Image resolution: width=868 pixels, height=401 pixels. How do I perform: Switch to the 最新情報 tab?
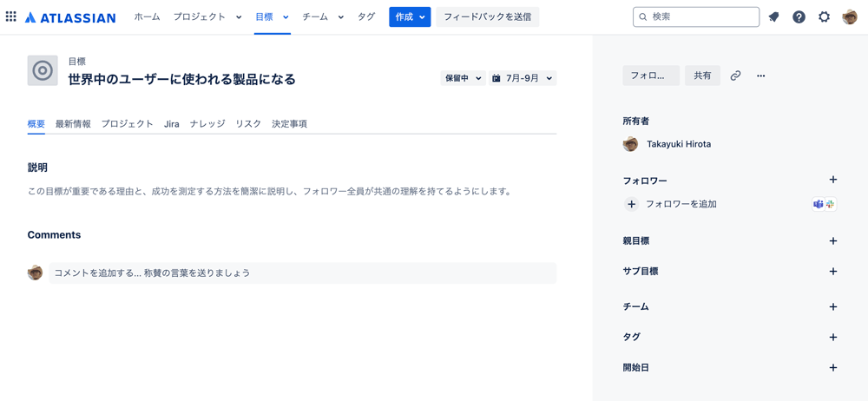click(x=73, y=124)
